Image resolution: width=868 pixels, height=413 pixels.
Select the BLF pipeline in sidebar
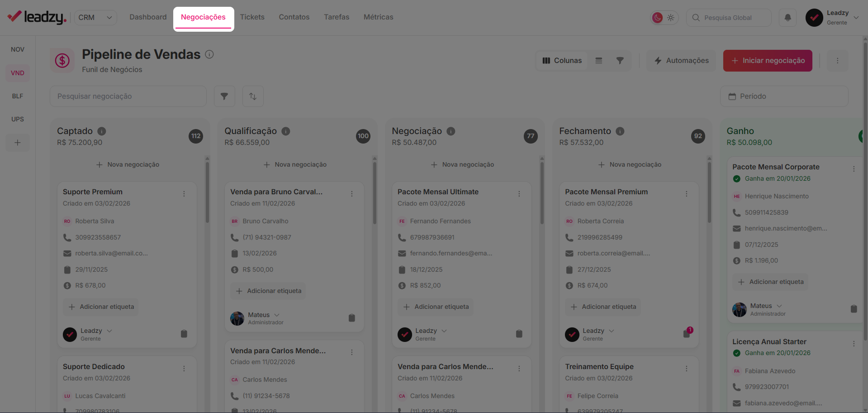pos(18,96)
